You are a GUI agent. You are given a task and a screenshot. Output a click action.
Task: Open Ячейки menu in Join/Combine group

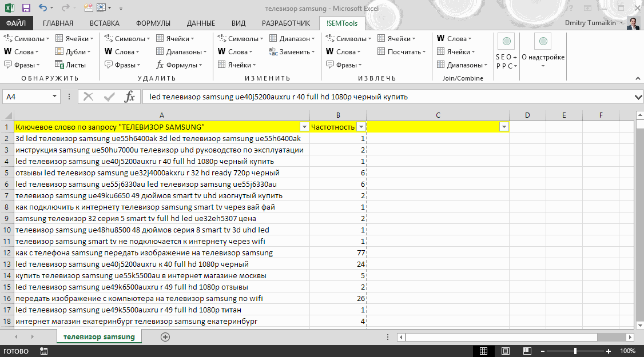(456, 52)
